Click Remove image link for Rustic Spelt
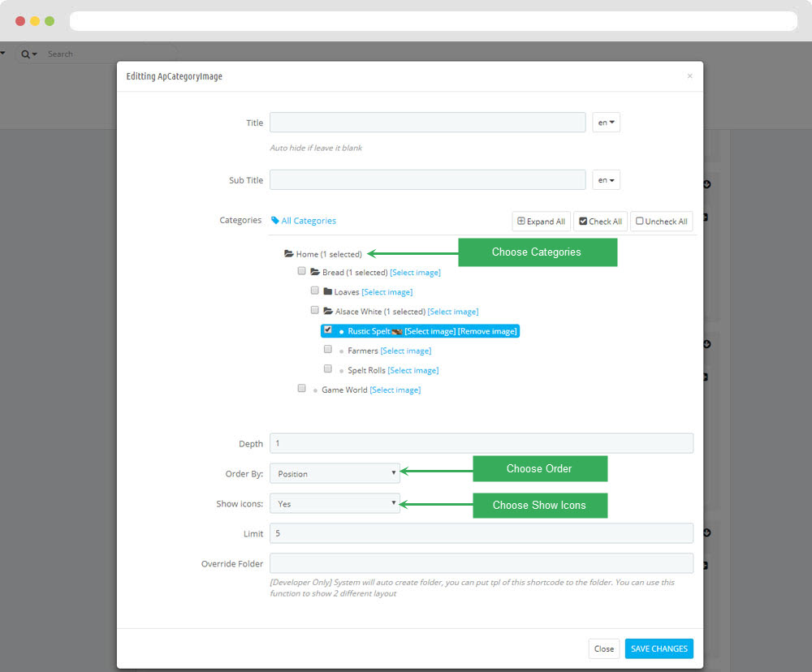The width and height of the screenshot is (812, 672). (x=487, y=331)
